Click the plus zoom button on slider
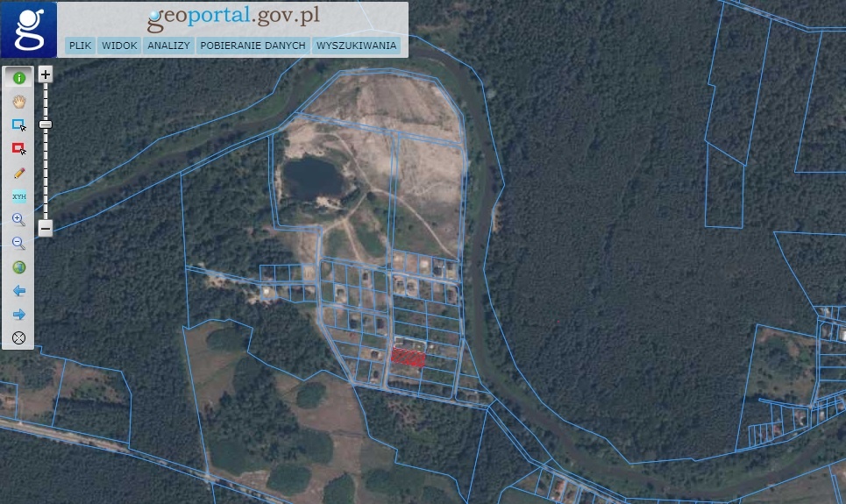This screenshot has height=504, width=846. pos(46,75)
